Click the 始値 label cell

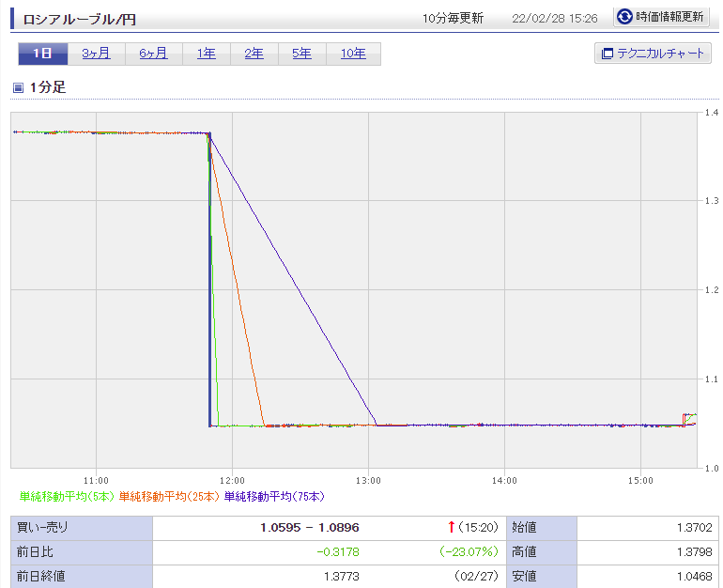[x=542, y=528]
